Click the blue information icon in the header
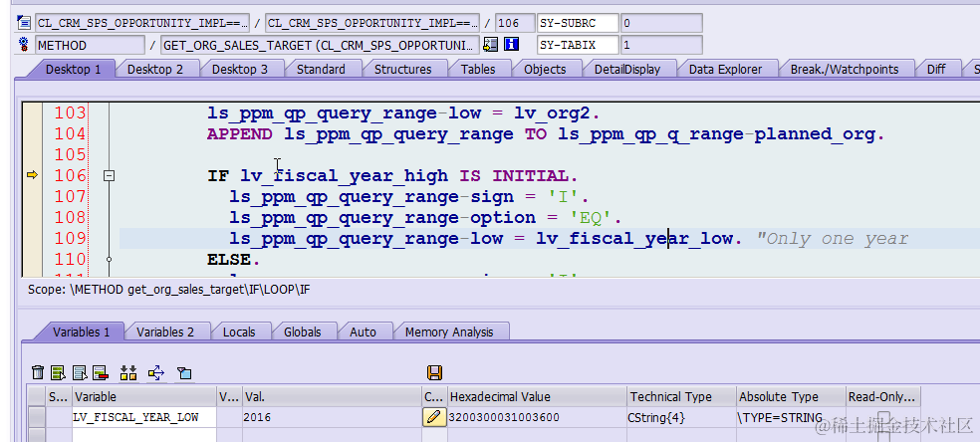 pyautogui.click(x=512, y=45)
